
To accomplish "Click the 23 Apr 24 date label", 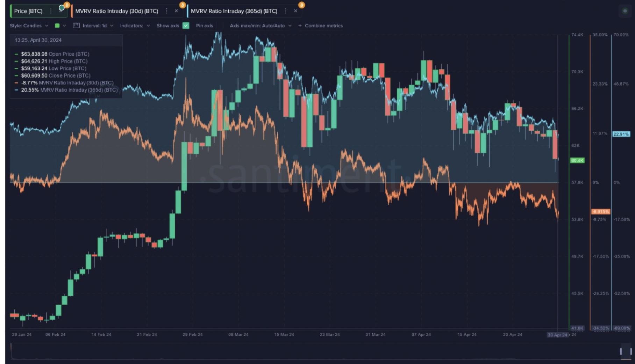I will tap(513, 335).
